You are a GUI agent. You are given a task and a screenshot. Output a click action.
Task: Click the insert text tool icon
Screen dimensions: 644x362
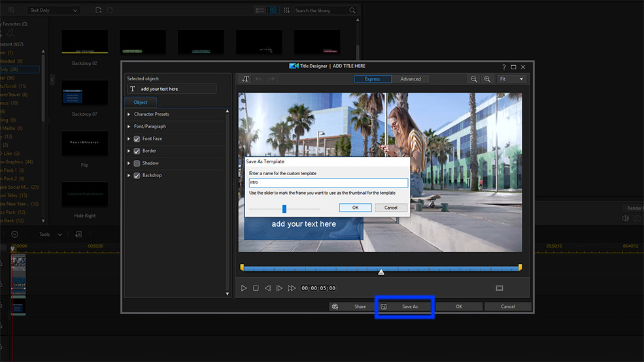coord(246,79)
